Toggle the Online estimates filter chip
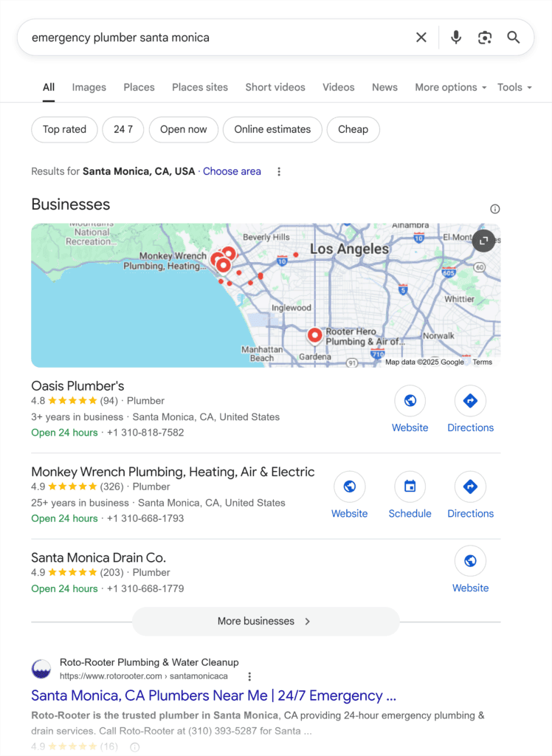This screenshot has height=756, width=552. [272, 129]
